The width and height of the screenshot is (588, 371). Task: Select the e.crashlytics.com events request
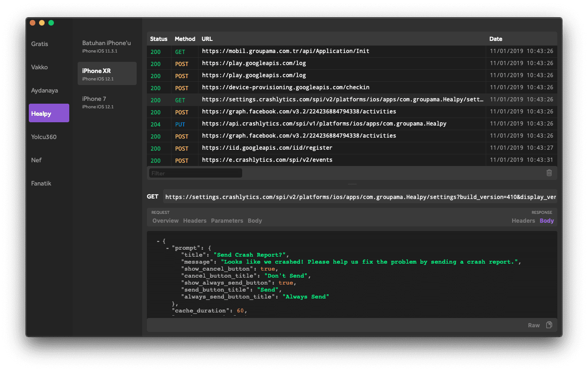coord(352,160)
